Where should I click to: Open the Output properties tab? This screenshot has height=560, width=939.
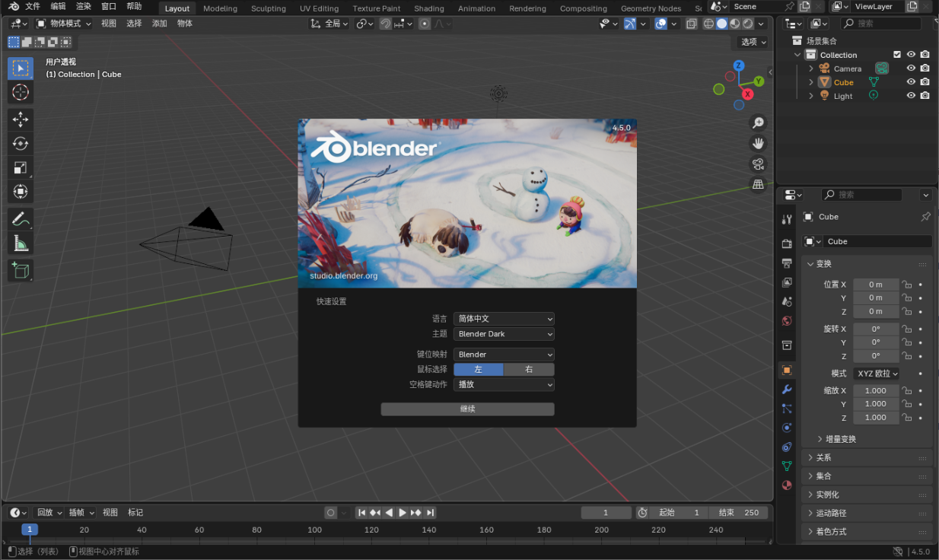(x=787, y=263)
